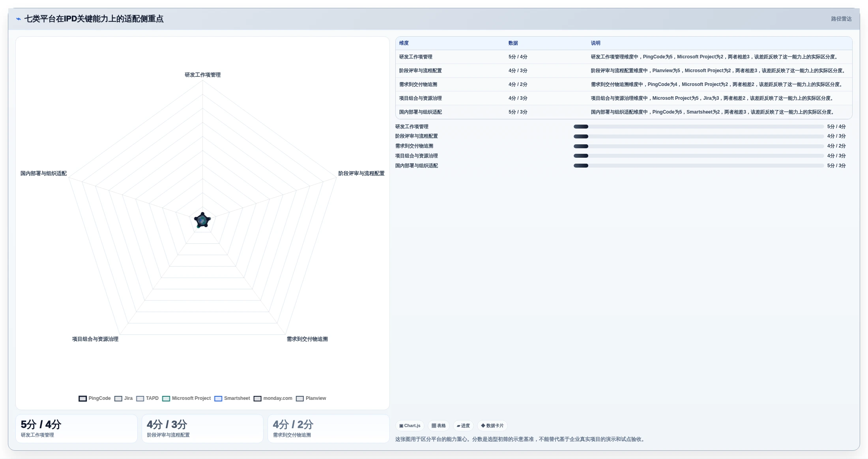Click the description mentioning Planview为5

(719, 71)
